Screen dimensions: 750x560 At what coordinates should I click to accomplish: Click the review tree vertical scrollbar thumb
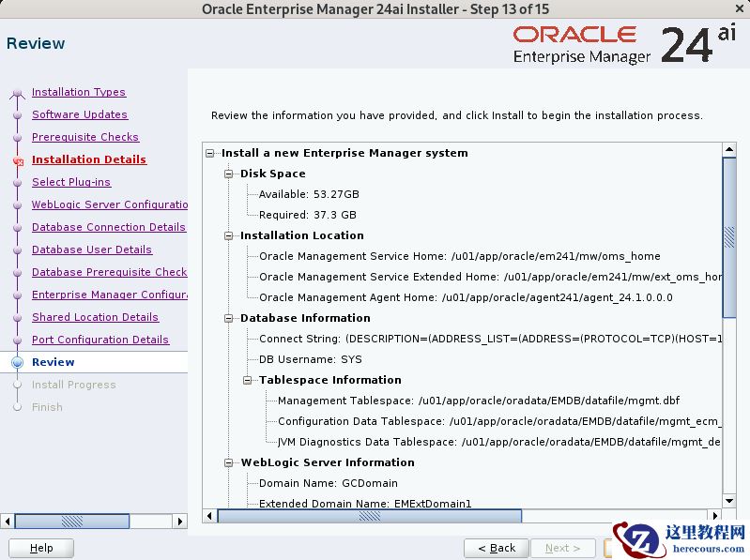[x=729, y=237]
